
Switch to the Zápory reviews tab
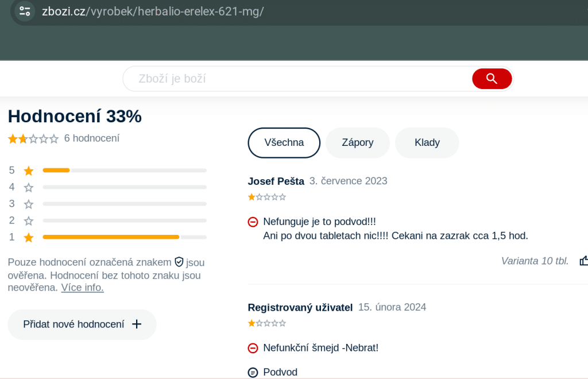[x=357, y=143]
